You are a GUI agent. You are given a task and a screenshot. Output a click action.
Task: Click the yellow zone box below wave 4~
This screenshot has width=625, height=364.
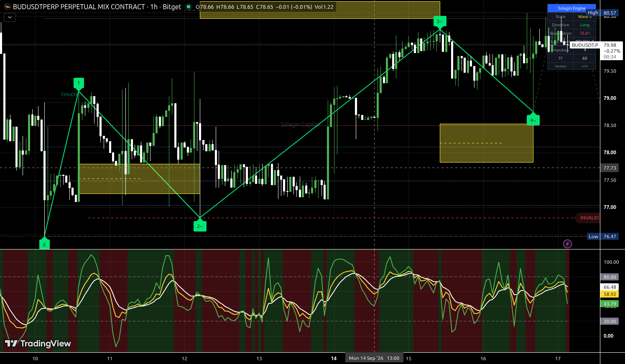tap(487, 143)
